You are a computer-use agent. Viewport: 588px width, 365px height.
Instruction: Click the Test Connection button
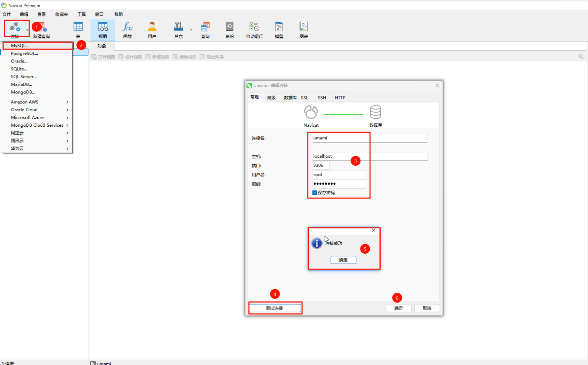[274, 308]
